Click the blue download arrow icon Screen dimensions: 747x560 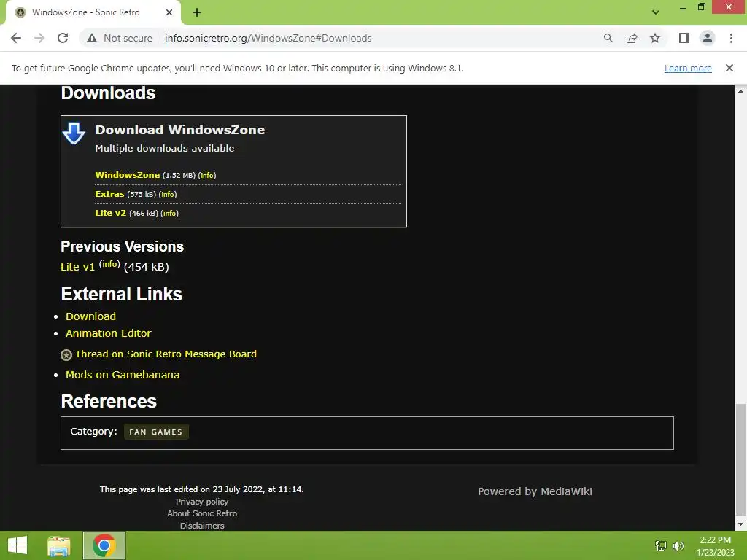click(74, 133)
